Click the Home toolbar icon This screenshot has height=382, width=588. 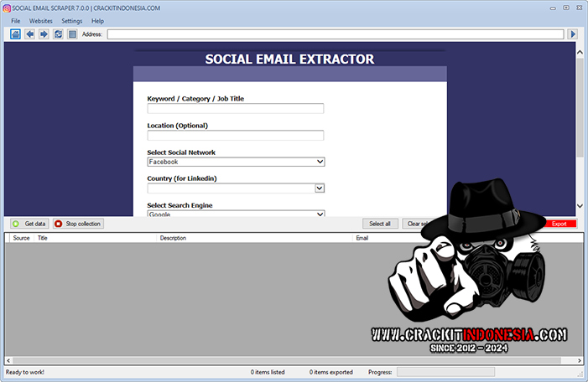pos(16,34)
